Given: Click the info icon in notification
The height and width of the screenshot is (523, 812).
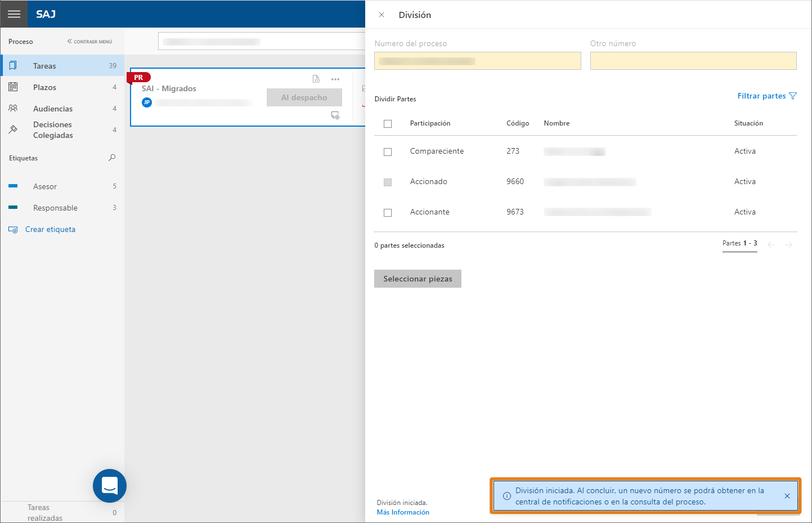Looking at the screenshot, I should 506,496.
